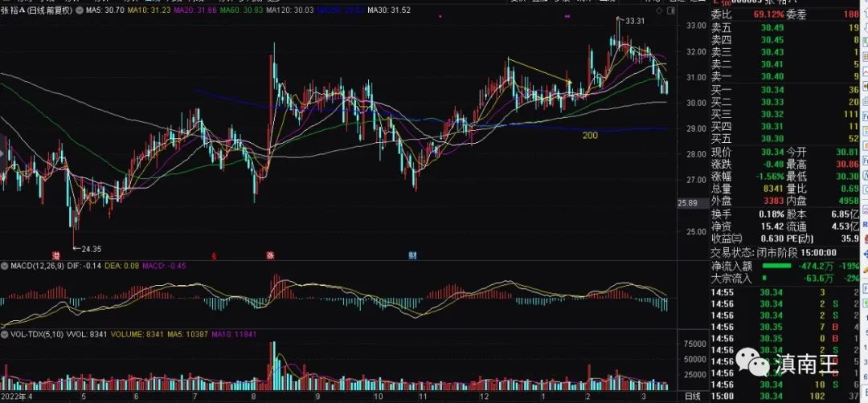Click the 涨 event marker below the chart
This screenshot has width=868, height=403.
[x=270, y=256]
